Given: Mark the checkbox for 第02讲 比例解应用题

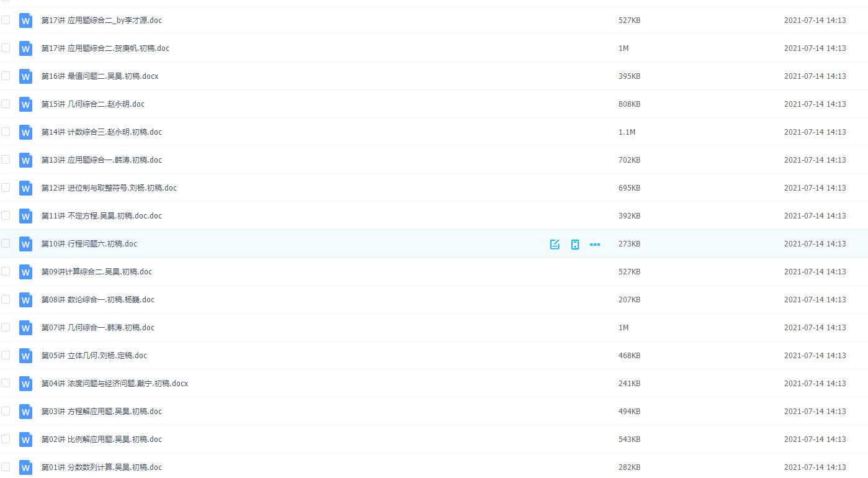Looking at the screenshot, I should tap(6, 439).
